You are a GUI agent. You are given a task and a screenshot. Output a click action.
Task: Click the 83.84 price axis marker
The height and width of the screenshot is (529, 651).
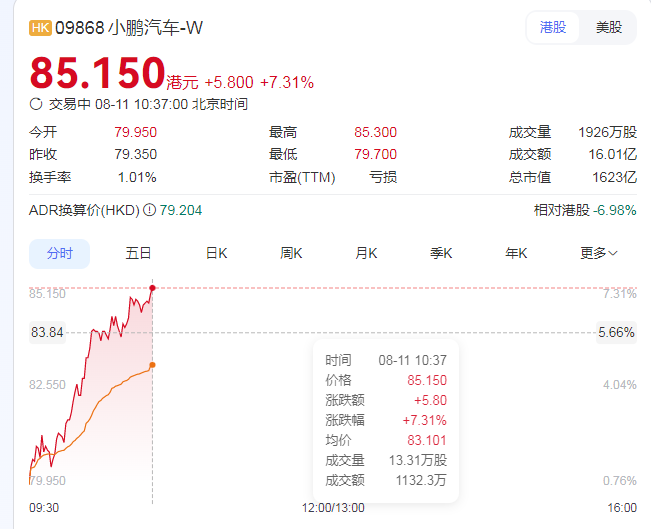[x=47, y=332]
